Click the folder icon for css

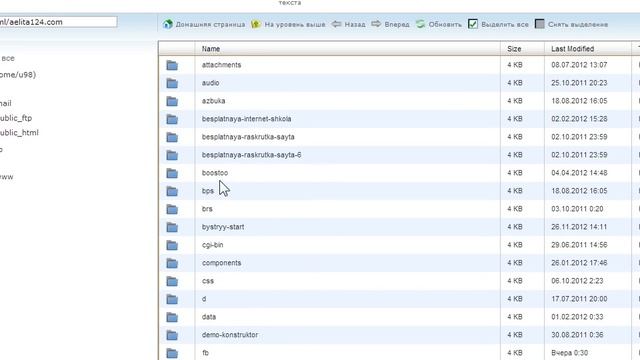click(x=172, y=281)
